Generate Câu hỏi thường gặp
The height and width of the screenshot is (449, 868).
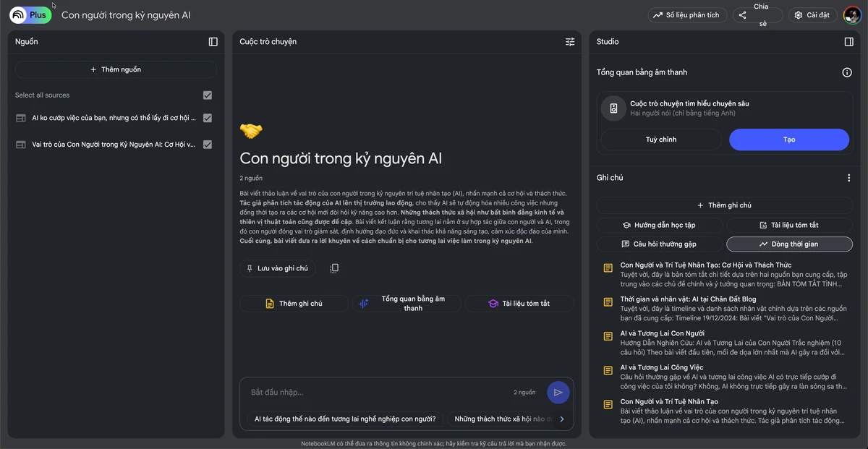659,244
